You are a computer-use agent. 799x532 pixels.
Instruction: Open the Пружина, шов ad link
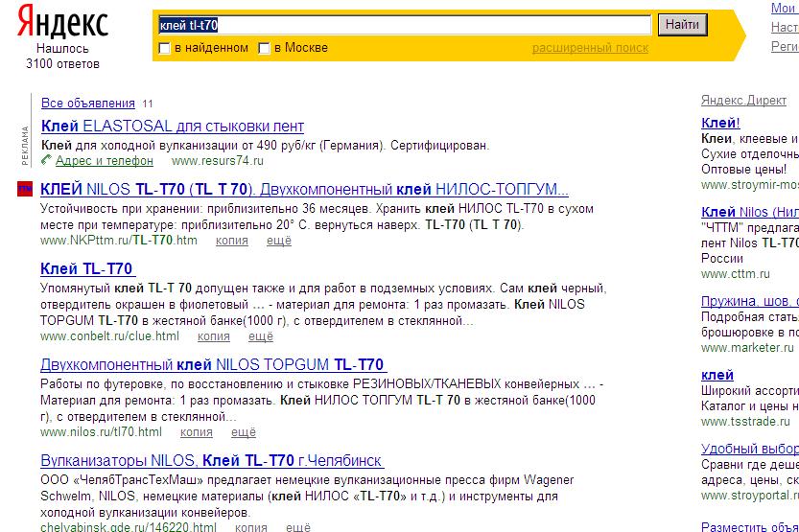tap(749, 301)
